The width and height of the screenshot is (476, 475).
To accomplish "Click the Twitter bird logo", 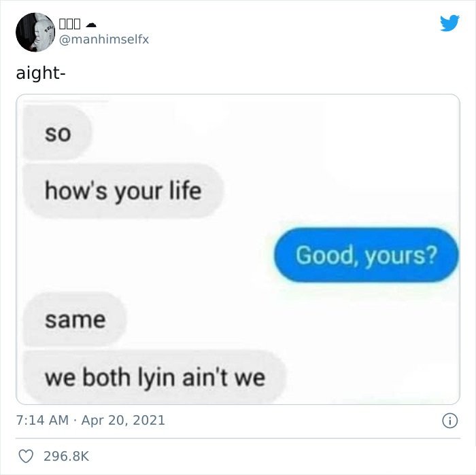I will coord(449,23).
